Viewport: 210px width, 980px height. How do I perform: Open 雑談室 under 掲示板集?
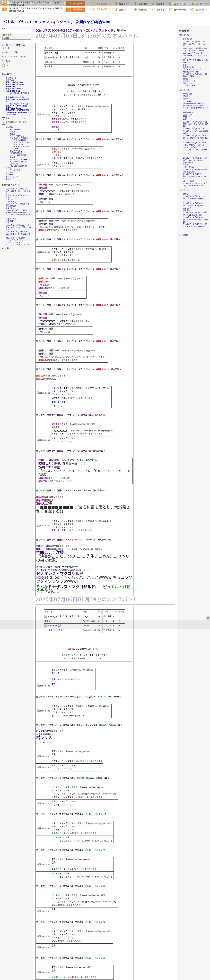pyautogui.click(x=13, y=132)
